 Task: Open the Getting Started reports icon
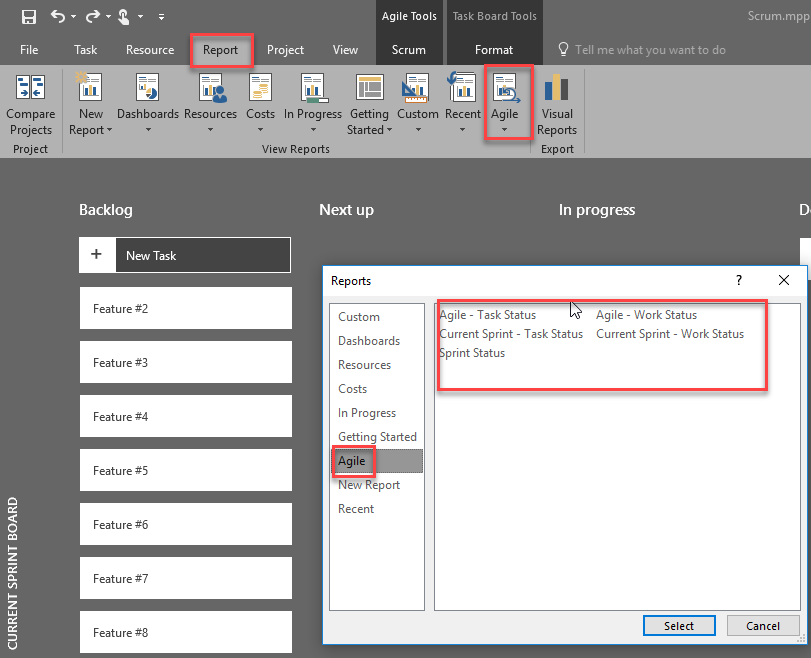point(369,88)
